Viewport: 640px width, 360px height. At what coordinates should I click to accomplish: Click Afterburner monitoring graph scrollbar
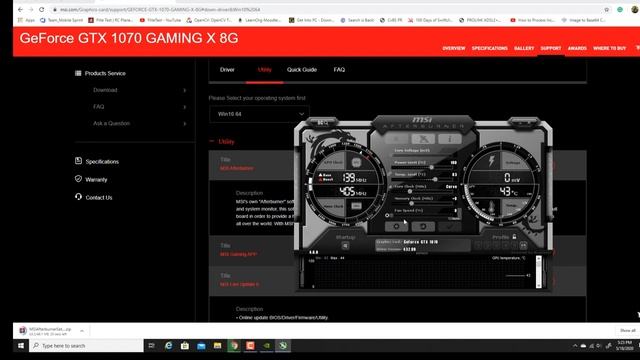pyautogui.click(x=539, y=272)
